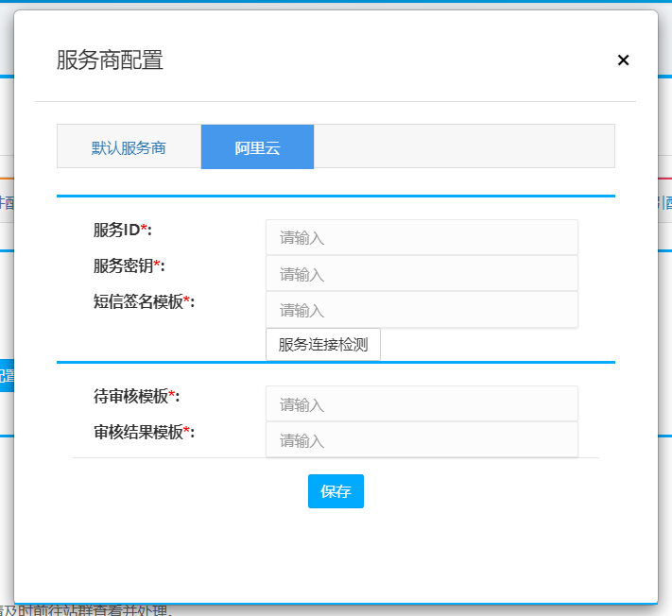Screen dimensions: 672x616
Task: Click the 服务商配置 dialog title
Action: pyautogui.click(x=110, y=60)
